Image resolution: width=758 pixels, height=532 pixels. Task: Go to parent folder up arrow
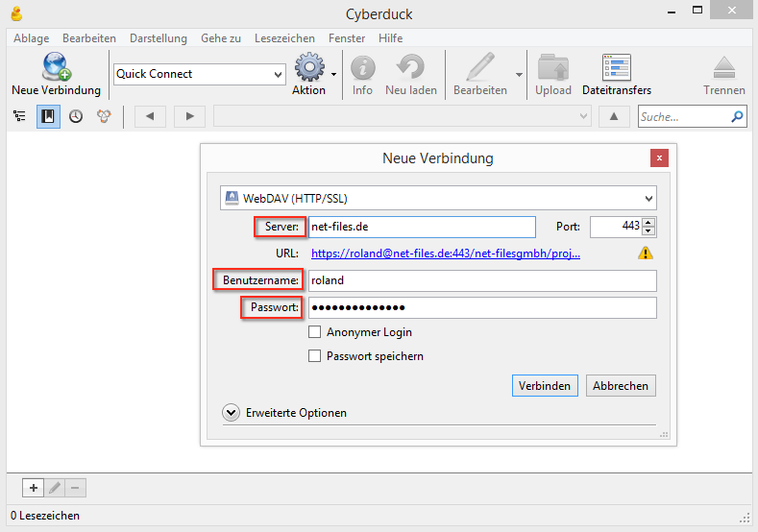pos(614,116)
